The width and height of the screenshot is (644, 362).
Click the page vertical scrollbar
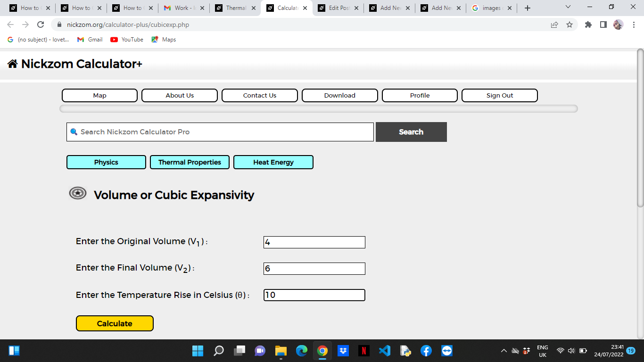click(x=640, y=127)
